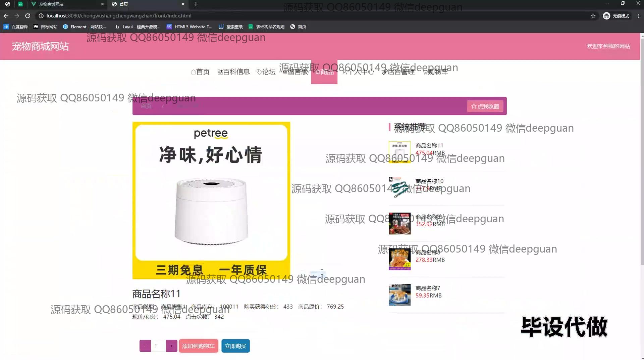This screenshot has width=644, height=360.
Task: Open the 首页 bookmark in bookmarks bar
Action: [x=298, y=27]
